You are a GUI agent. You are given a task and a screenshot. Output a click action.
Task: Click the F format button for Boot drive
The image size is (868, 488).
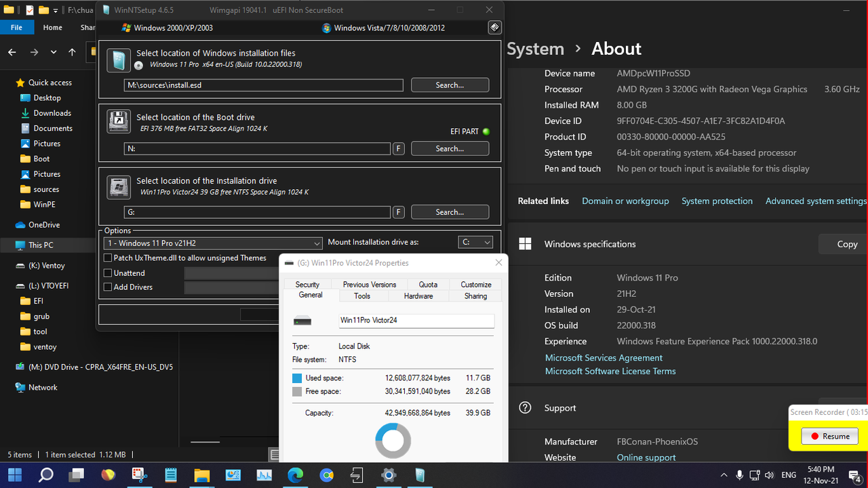[x=399, y=148]
